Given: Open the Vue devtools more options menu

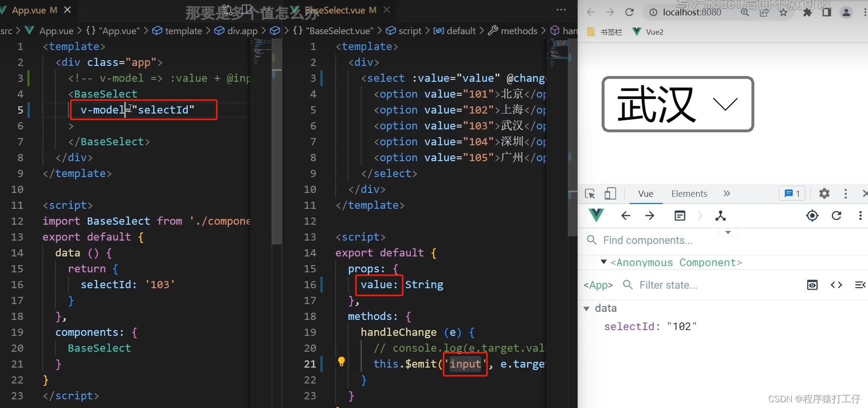Looking at the screenshot, I should point(860,216).
